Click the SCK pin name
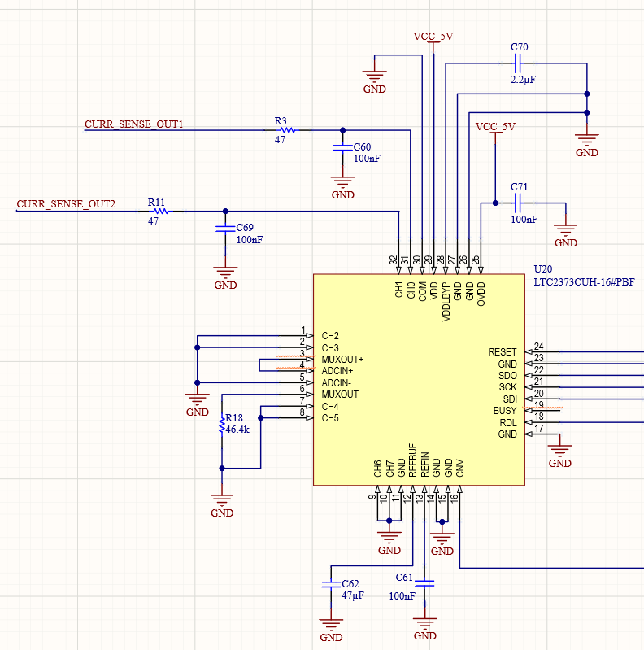Screen dimensions: 644x650 tap(508, 387)
